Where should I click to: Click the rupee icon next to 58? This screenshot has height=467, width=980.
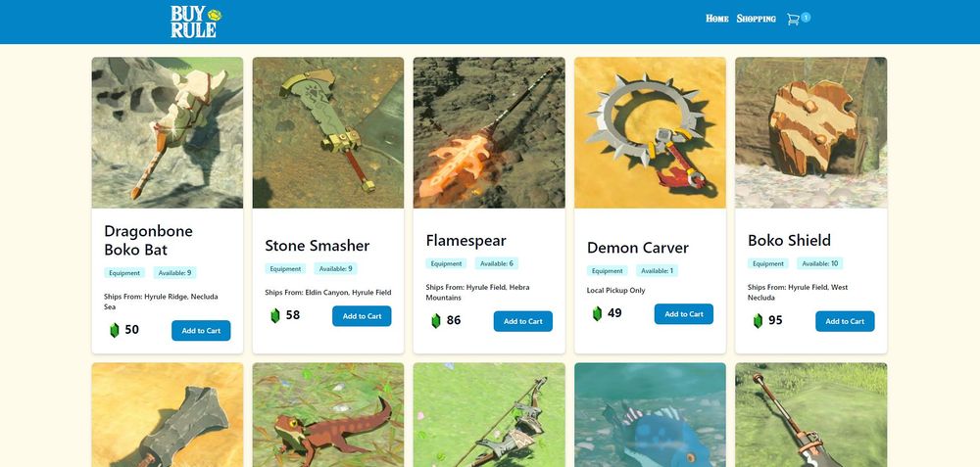pos(275,316)
